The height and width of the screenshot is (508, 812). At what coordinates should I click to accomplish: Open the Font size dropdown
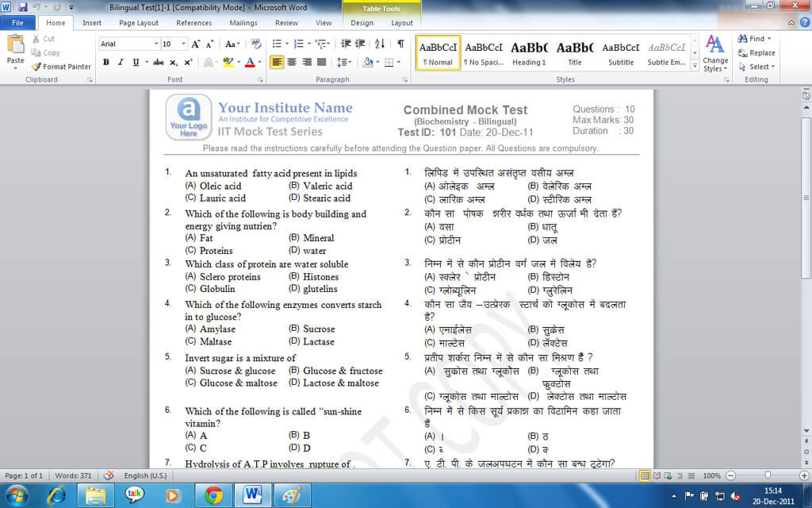click(183, 44)
